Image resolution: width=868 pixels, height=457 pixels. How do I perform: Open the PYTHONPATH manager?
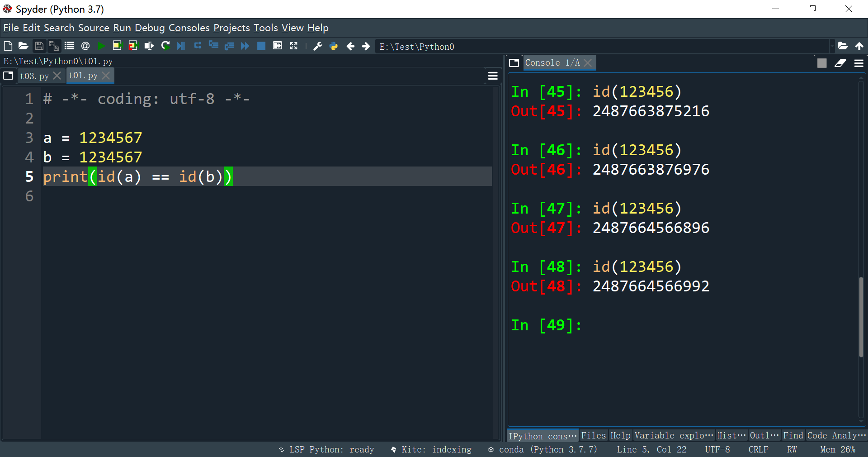click(334, 46)
